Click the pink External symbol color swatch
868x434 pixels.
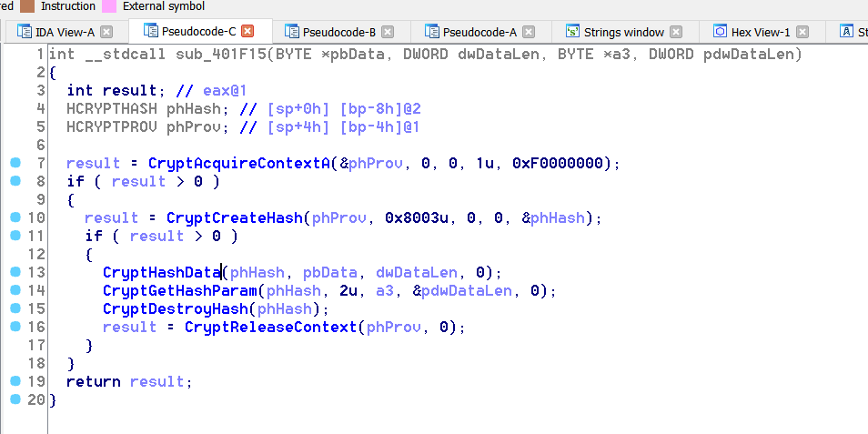coord(108,5)
